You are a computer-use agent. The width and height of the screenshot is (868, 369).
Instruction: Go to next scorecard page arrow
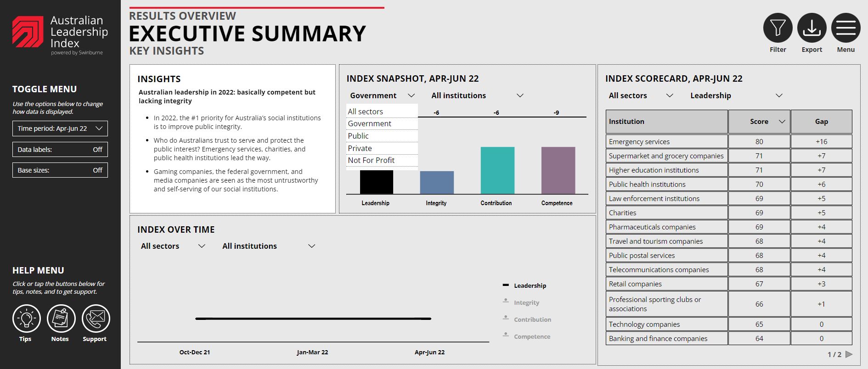849,354
